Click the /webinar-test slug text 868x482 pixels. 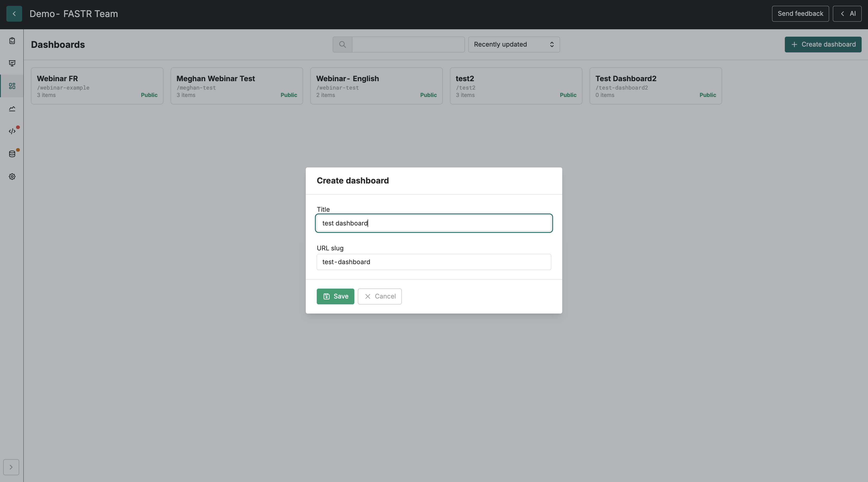click(337, 88)
